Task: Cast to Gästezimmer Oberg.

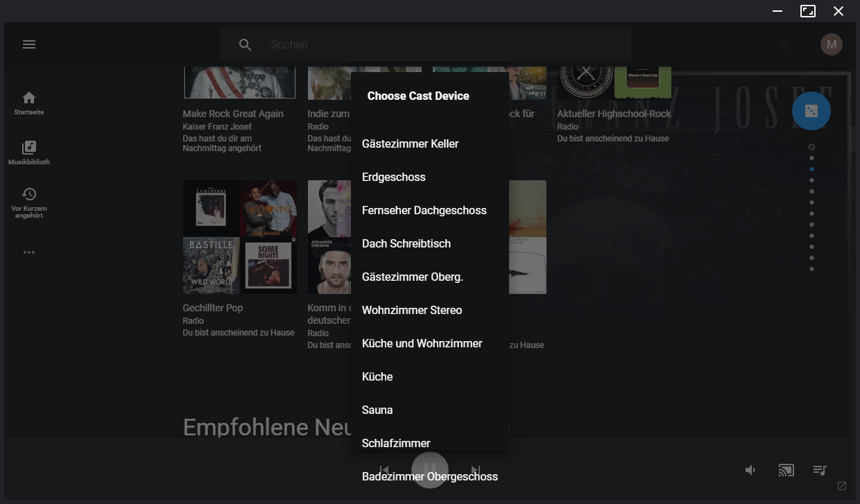Action: pos(430,277)
